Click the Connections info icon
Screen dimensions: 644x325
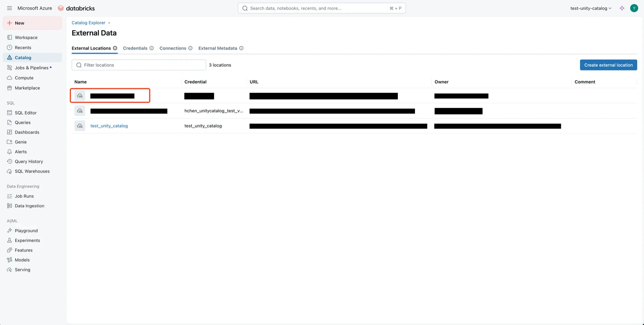[190, 48]
